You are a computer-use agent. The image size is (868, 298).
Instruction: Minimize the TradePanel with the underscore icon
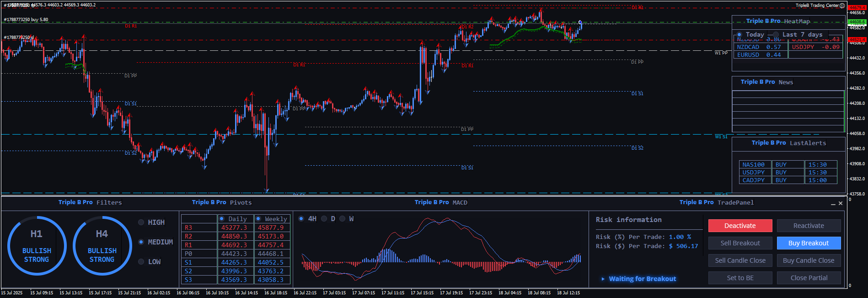tap(833, 203)
